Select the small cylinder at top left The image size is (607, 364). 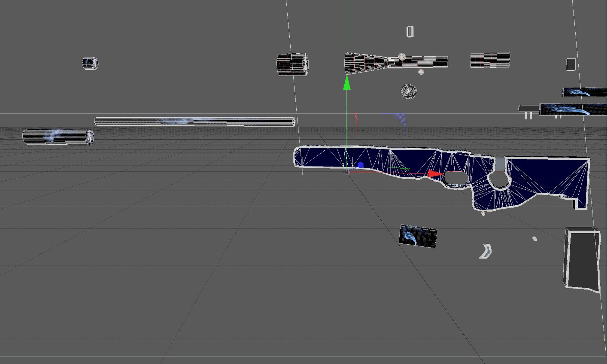(x=90, y=63)
